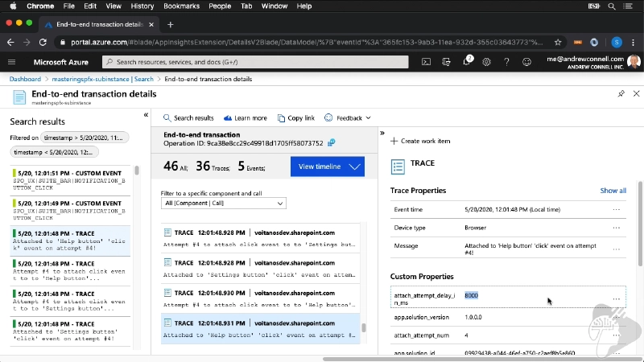This screenshot has width=644, height=362.
Task: Click the Azure search resources box
Action: [255, 62]
